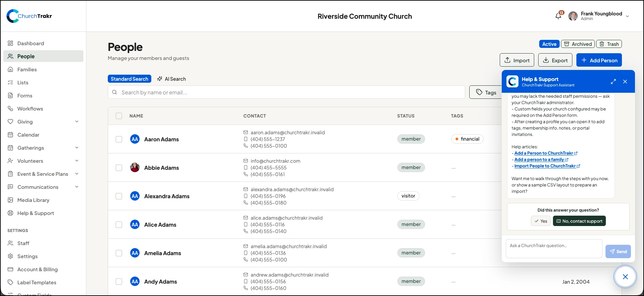Click the Jan 2, 2004 date
Image resolution: width=644 pixels, height=296 pixels.
coord(576,282)
